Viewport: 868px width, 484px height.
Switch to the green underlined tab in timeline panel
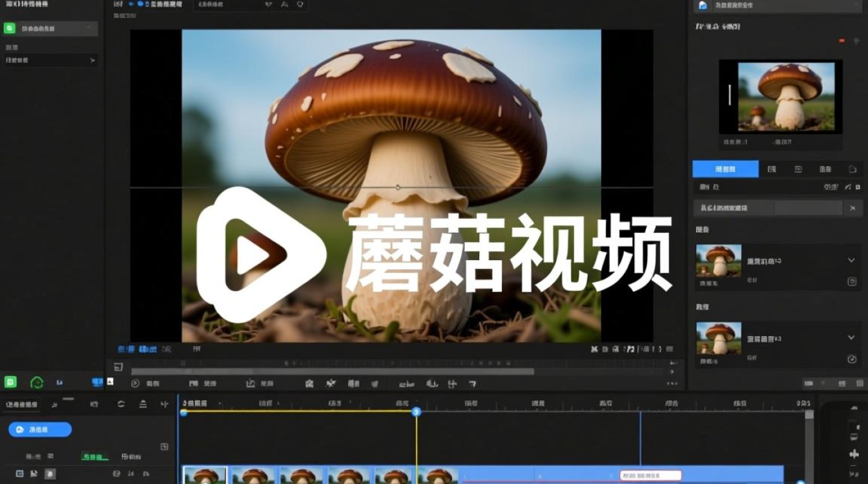pyautogui.click(x=94, y=456)
